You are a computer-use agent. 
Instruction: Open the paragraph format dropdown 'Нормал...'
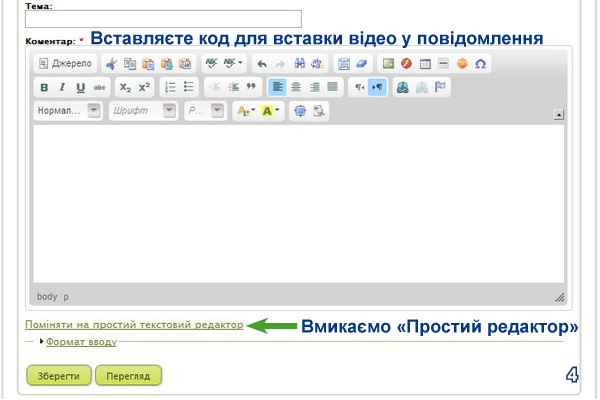[69, 111]
